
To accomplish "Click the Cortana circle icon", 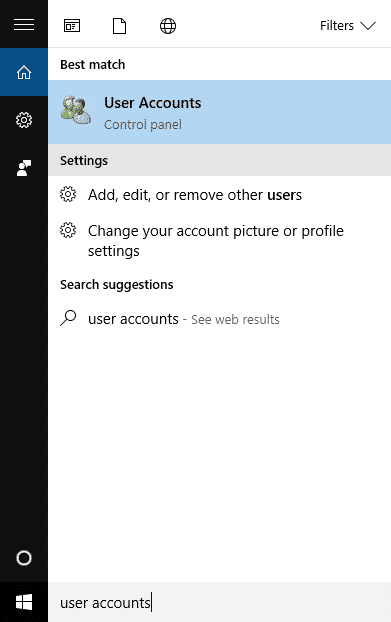I will (x=24, y=558).
